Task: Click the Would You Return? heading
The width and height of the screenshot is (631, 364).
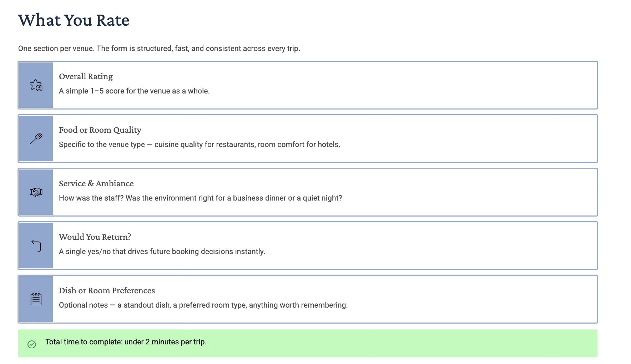Action: 95,237
